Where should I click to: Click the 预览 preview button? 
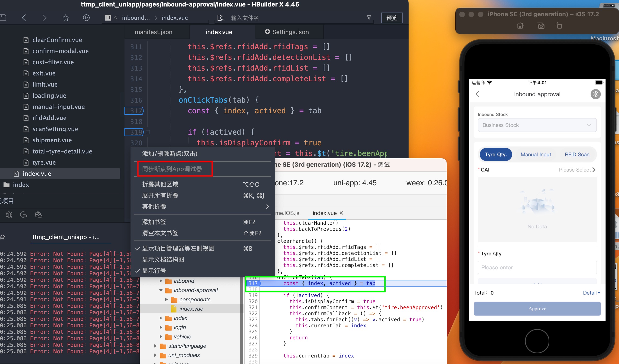(391, 18)
